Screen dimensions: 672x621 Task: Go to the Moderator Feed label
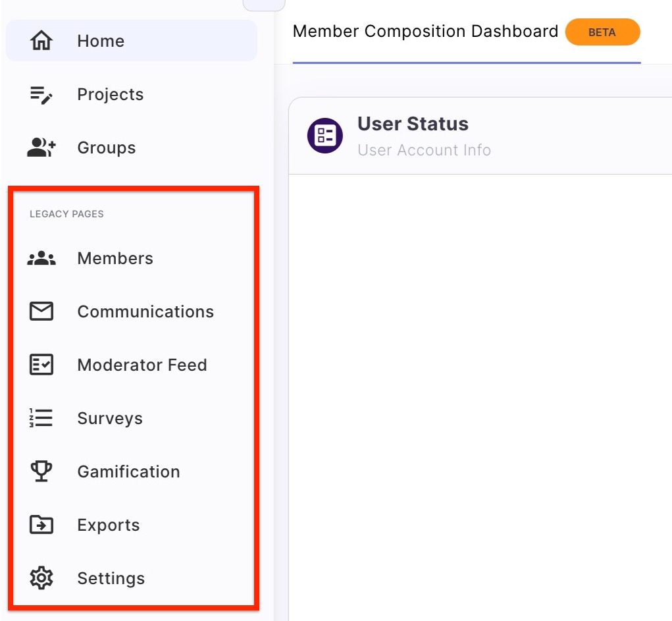coord(142,365)
